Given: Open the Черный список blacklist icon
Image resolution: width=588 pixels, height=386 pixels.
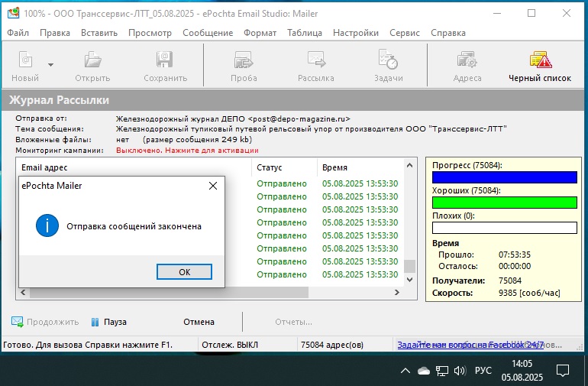Looking at the screenshot, I should pos(540,60).
